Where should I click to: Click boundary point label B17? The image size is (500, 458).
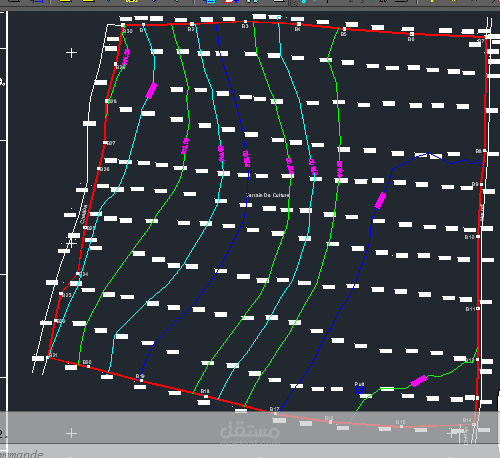[274, 409]
